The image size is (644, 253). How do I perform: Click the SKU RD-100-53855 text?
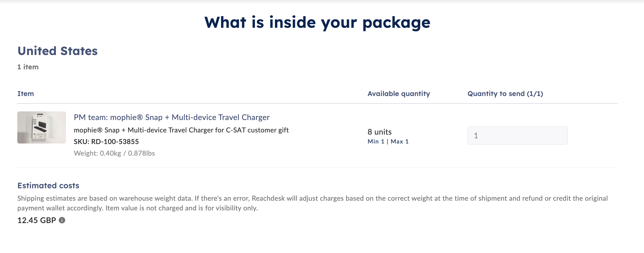[106, 142]
